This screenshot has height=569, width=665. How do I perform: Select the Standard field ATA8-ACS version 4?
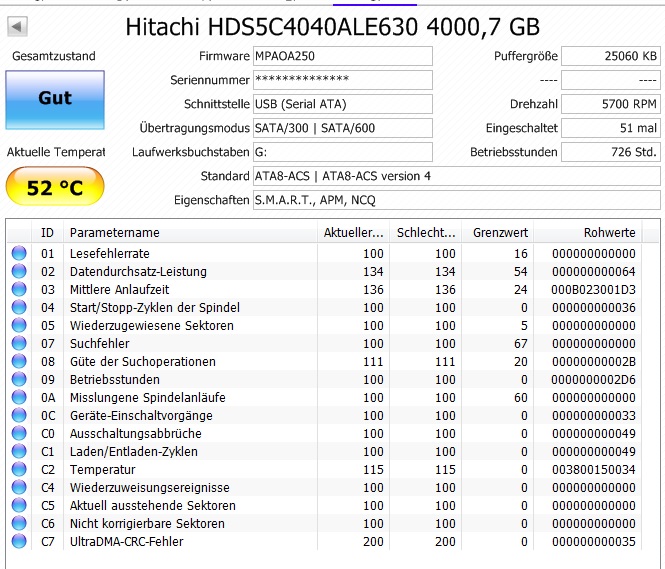point(457,176)
